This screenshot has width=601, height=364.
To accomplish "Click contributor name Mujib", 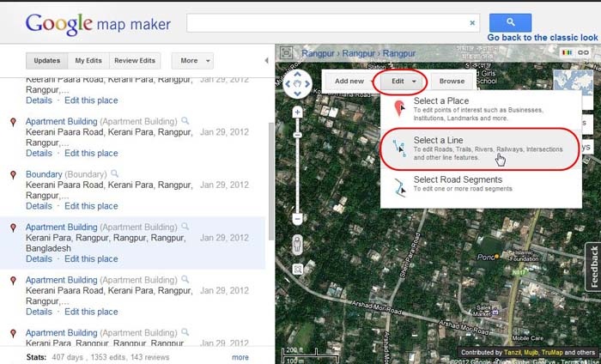I will 531,352.
